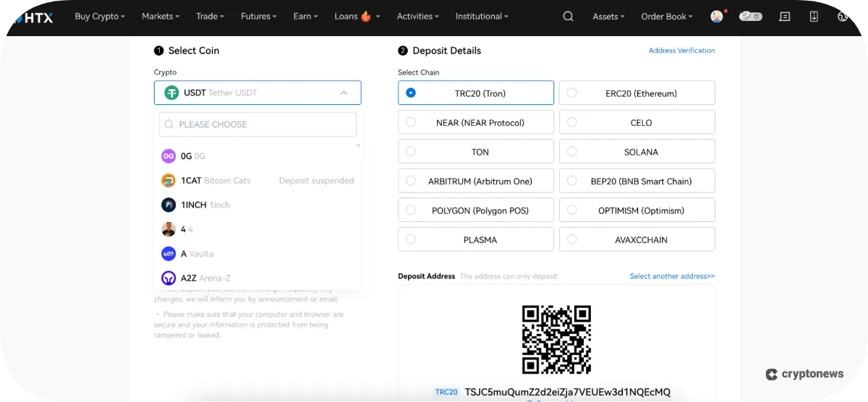Click the Address Verification link
Screen dimensions: 868x402
[x=681, y=51]
